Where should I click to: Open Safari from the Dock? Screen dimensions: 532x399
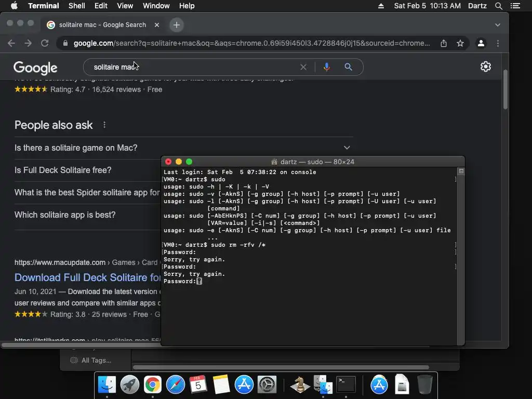coord(176,384)
